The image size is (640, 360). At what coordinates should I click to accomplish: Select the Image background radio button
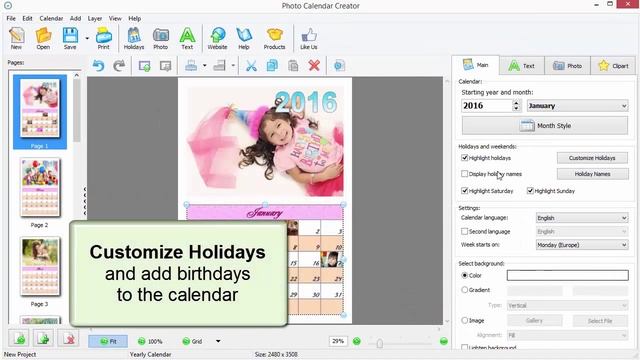coord(464,320)
